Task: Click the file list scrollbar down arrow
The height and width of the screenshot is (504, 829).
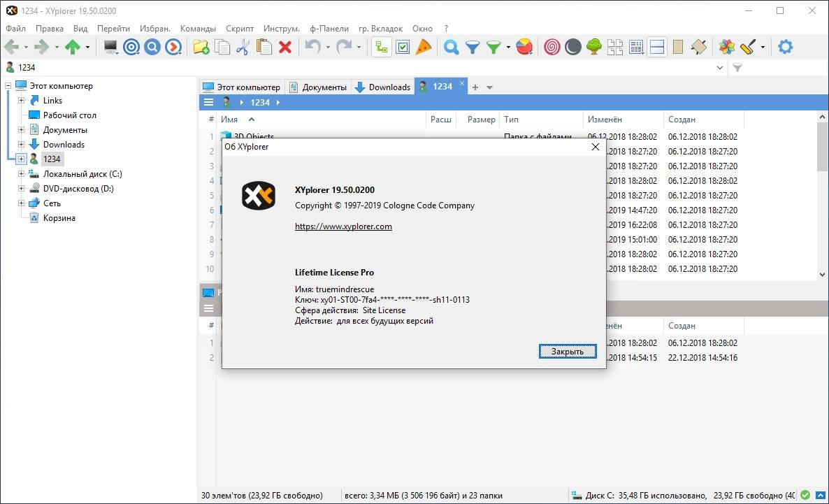Action: tap(822, 274)
